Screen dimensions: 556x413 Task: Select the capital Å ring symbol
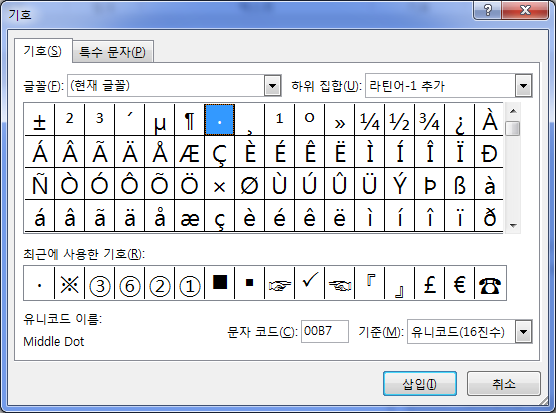[x=159, y=152]
